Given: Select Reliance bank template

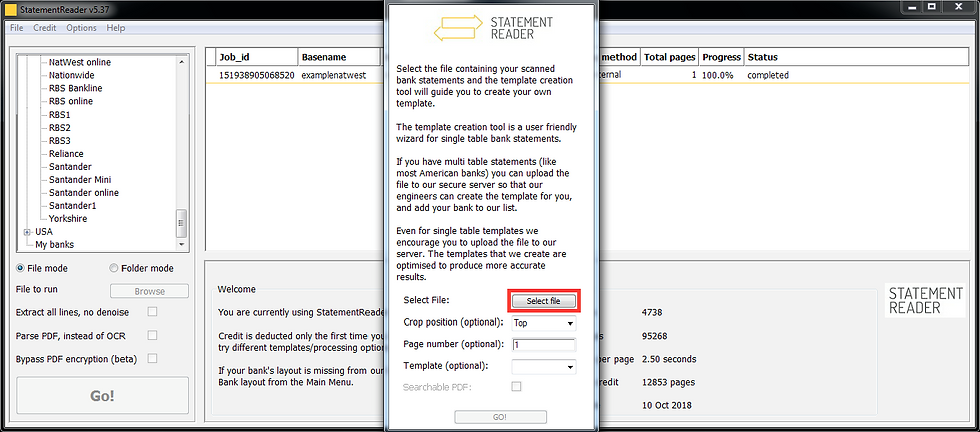Looking at the screenshot, I should [66, 154].
